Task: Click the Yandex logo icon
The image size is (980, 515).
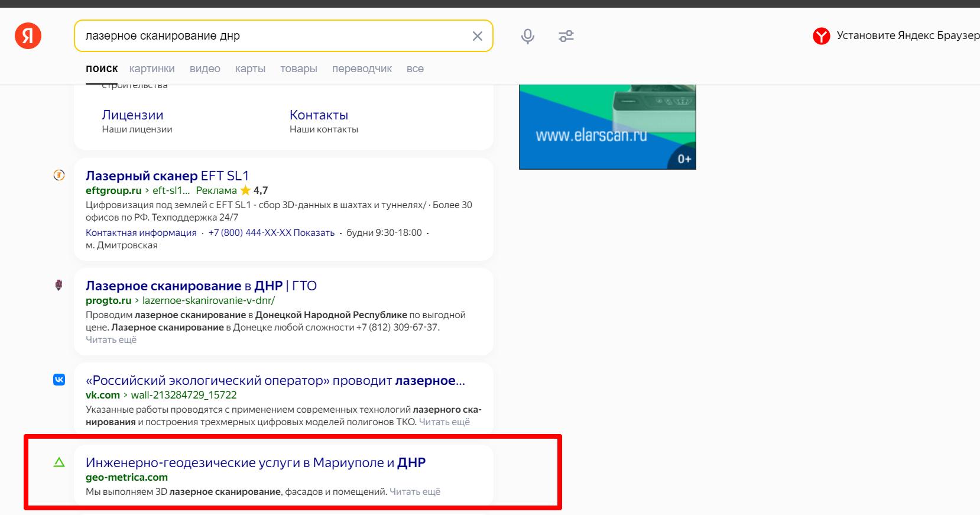Action: point(28,35)
